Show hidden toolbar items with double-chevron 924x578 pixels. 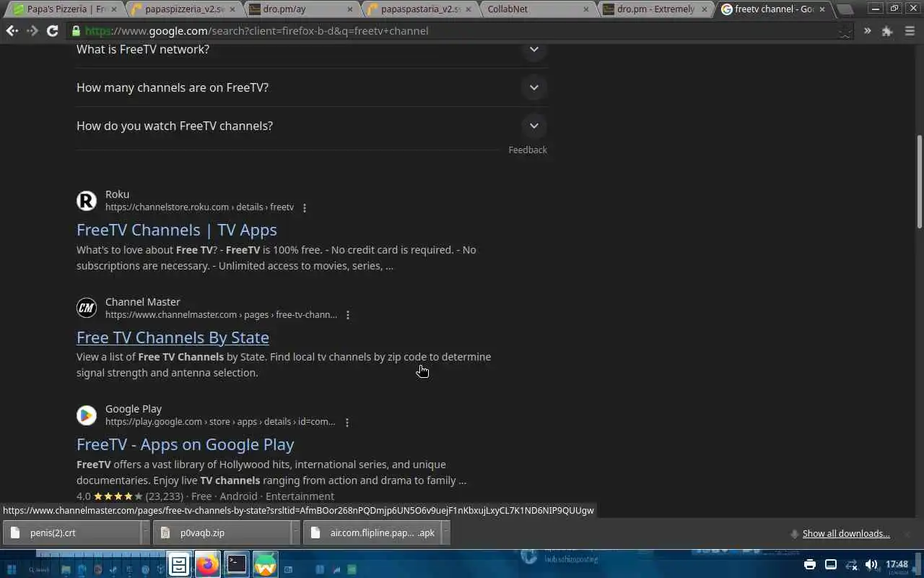pos(867,31)
